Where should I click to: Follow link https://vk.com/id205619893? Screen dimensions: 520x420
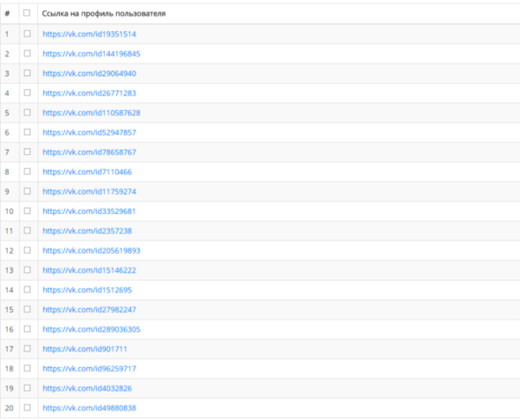[x=92, y=250]
